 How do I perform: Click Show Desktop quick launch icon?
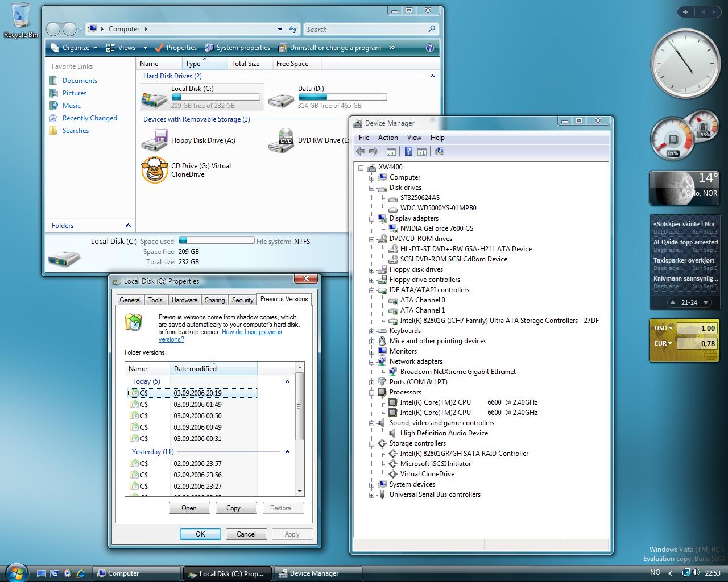(x=41, y=573)
